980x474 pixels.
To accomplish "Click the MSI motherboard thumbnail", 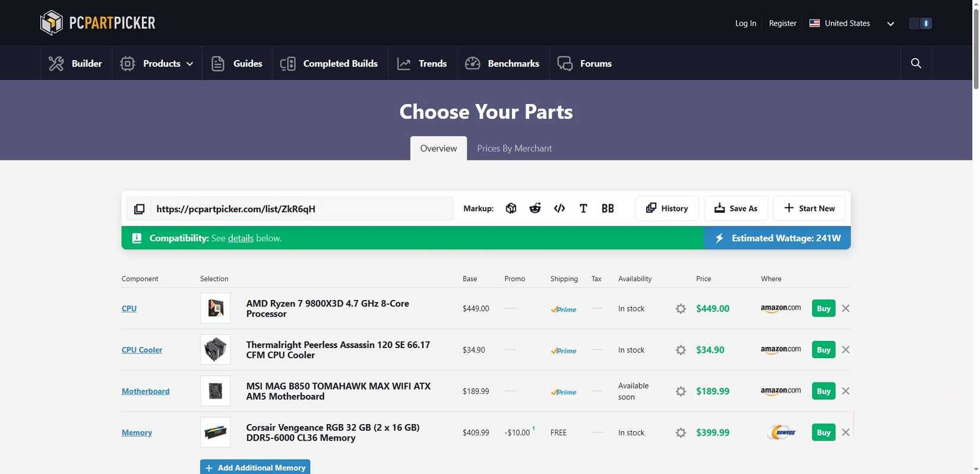I will coord(215,391).
